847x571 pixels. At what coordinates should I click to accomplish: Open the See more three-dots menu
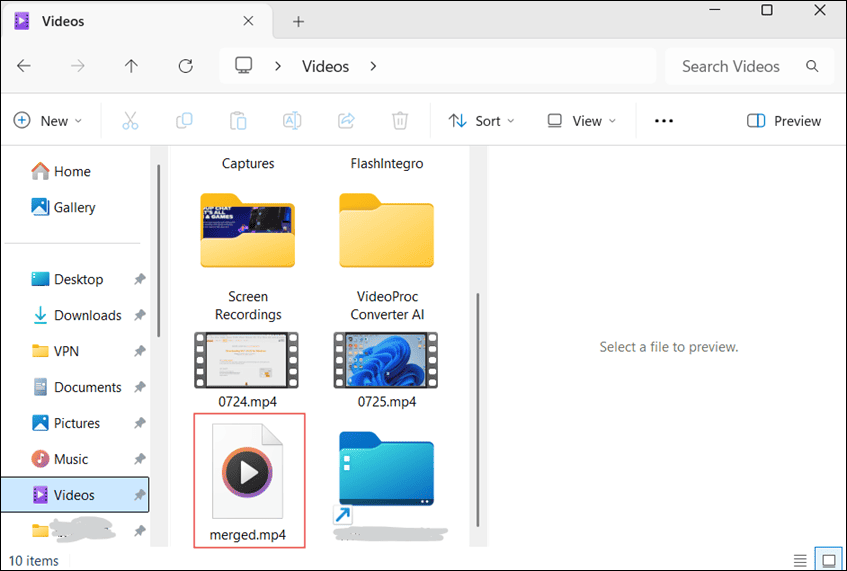(x=664, y=121)
